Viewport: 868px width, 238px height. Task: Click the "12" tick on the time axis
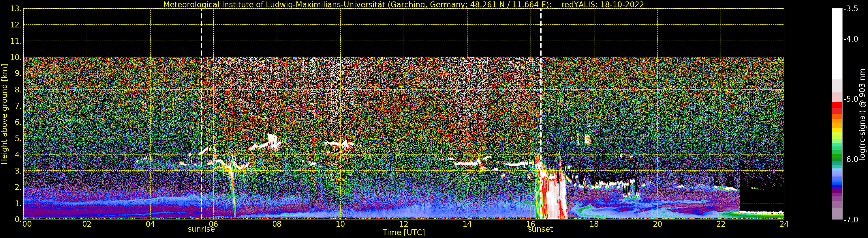point(404,224)
